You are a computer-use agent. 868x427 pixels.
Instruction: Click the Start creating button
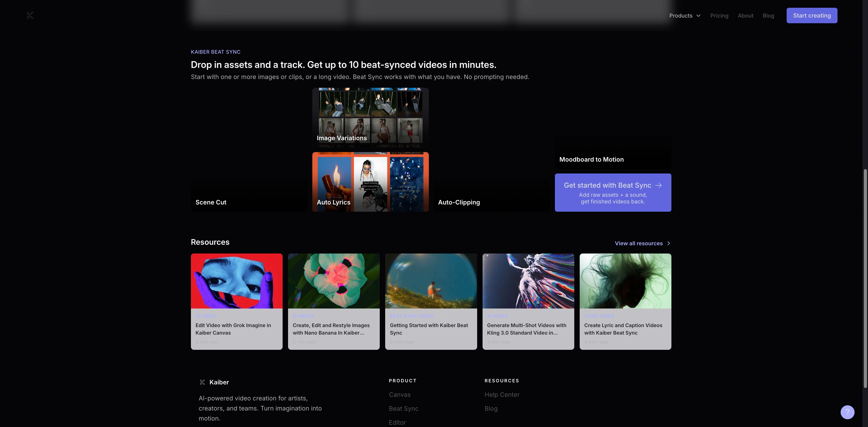(x=812, y=15)
